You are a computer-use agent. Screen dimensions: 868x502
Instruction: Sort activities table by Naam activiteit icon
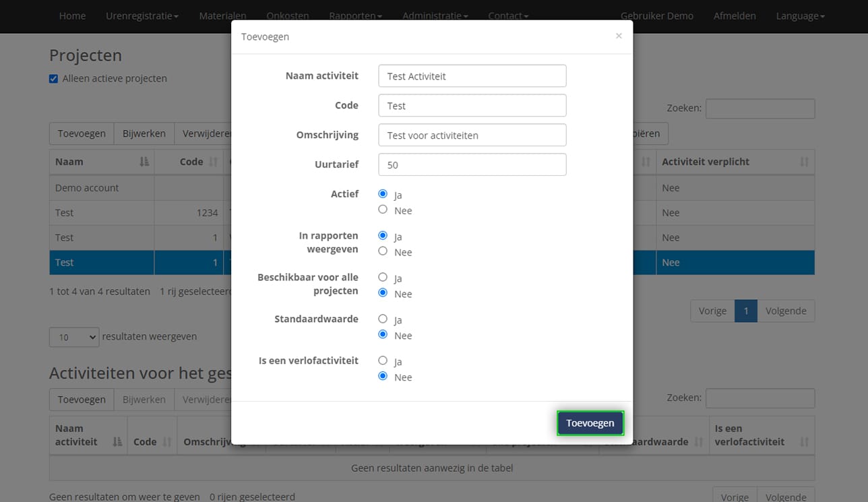(117, 442)
